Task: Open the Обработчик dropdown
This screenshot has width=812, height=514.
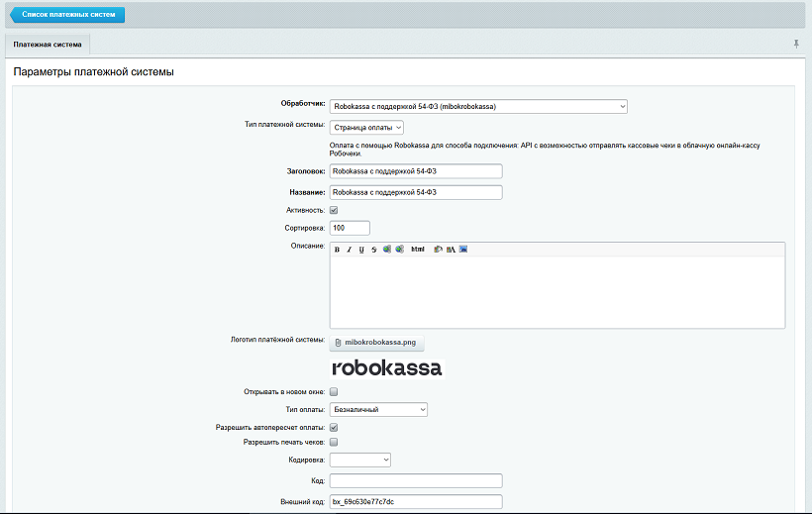Action: coord(478,106)
